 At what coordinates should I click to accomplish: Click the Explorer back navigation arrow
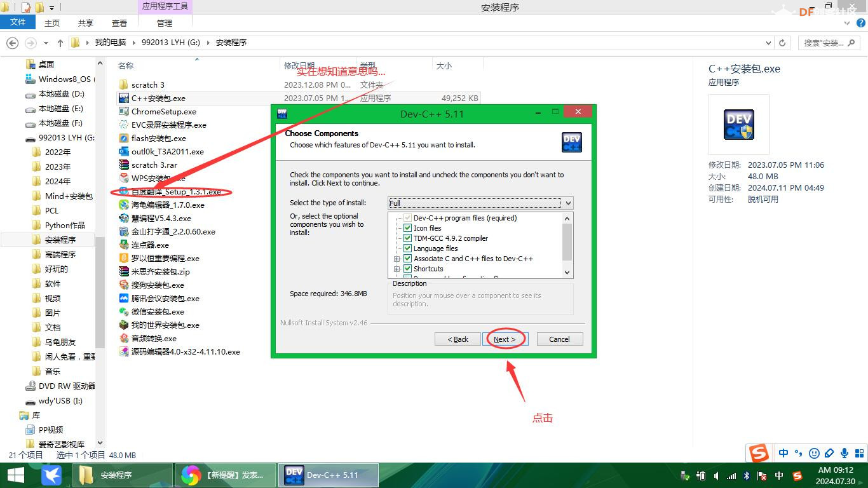click(x=12, y=43)
